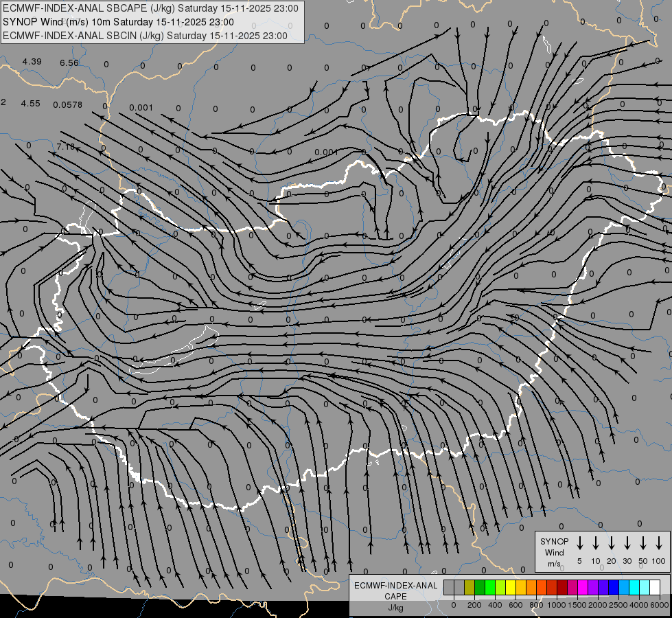Click the '100' speed label in wind legend
The width and height of the screenshot is (672, 618).
pos(658,561)
